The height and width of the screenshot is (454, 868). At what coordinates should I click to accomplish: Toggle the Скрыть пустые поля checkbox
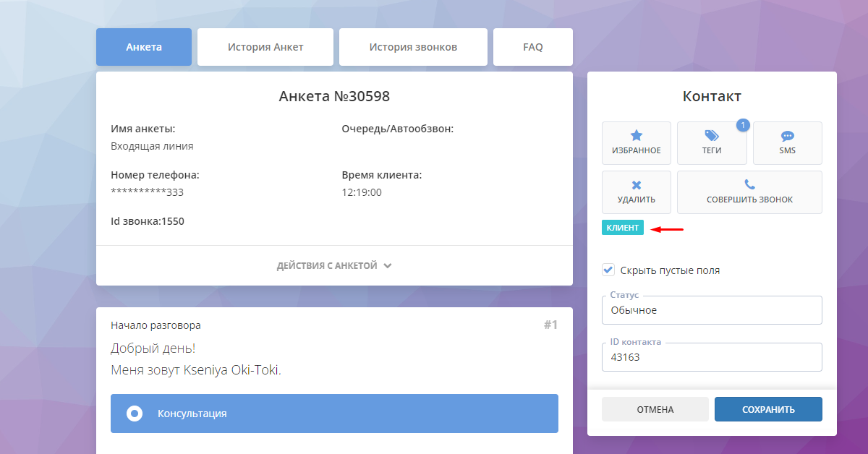tap(608, 270)
